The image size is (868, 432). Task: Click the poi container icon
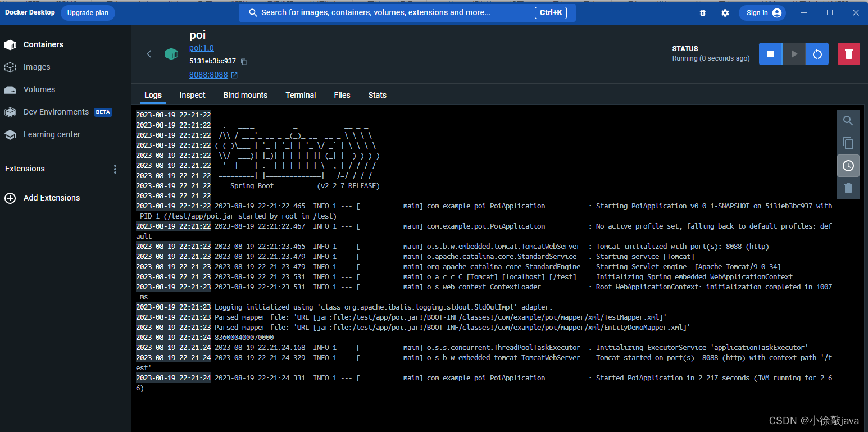click(171, 54)
